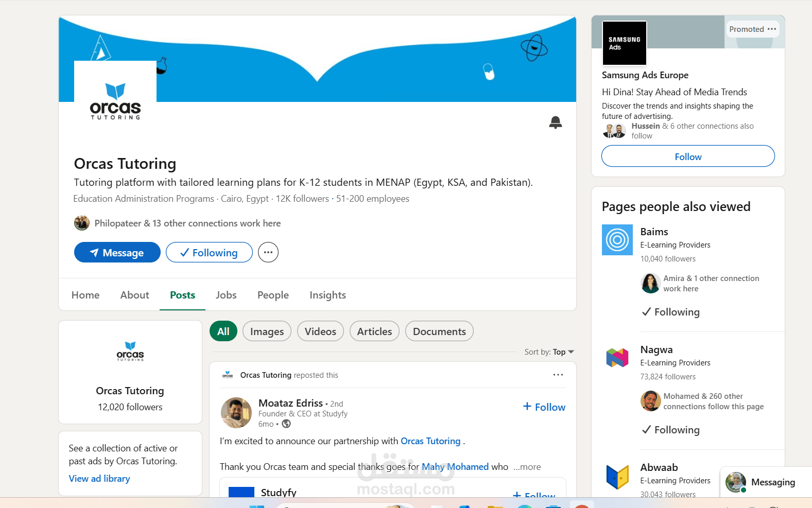Open the View ad library link
This screenshot has height=508, width=812.
click(x=99, y=479)
